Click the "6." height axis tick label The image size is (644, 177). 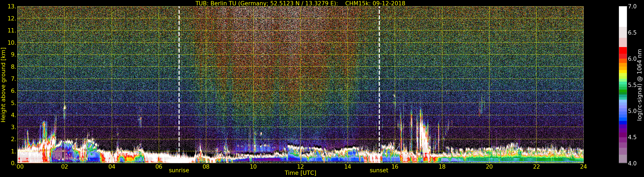(14, 91)
